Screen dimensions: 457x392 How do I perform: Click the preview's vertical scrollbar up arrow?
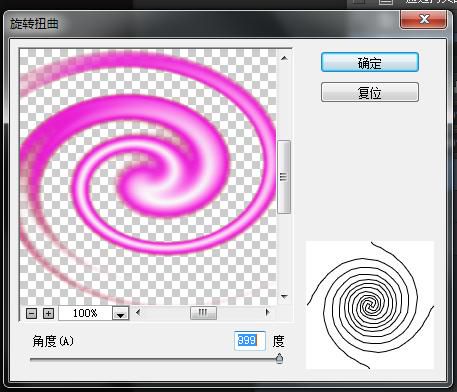[284, 59]
